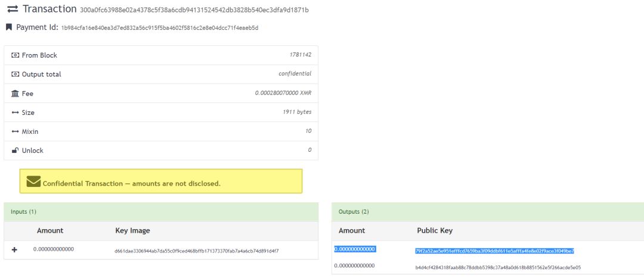Click the From Block money icon
The image size is (644, 278).
(15, 55)
